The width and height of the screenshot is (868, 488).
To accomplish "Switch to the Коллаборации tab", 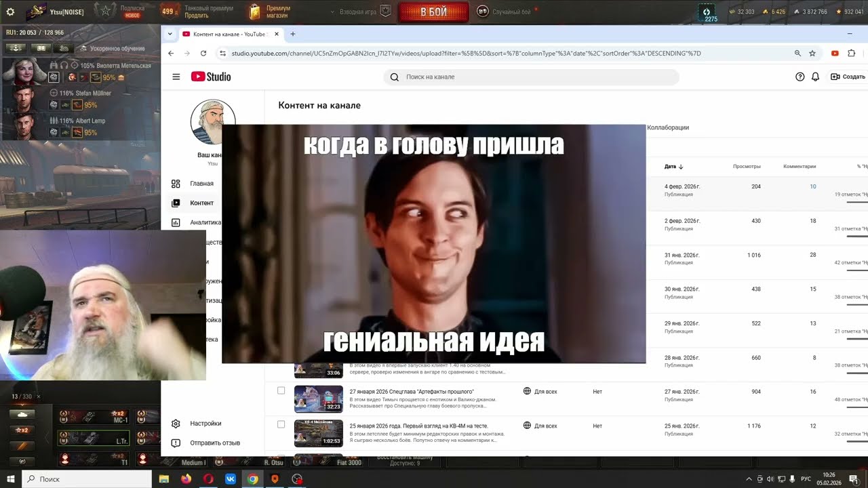I will coord(668,127).
